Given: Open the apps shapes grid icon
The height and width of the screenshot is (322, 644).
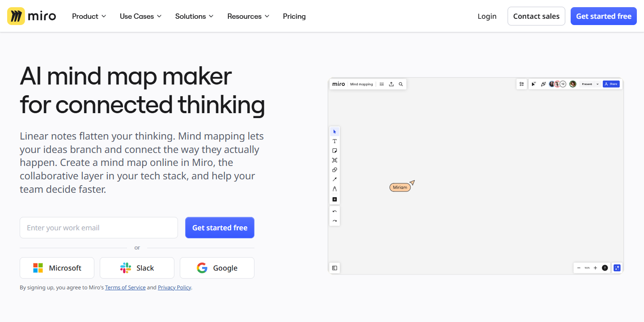Looking at the screenshot, I should pyautogui.click(x=521, y=84).
